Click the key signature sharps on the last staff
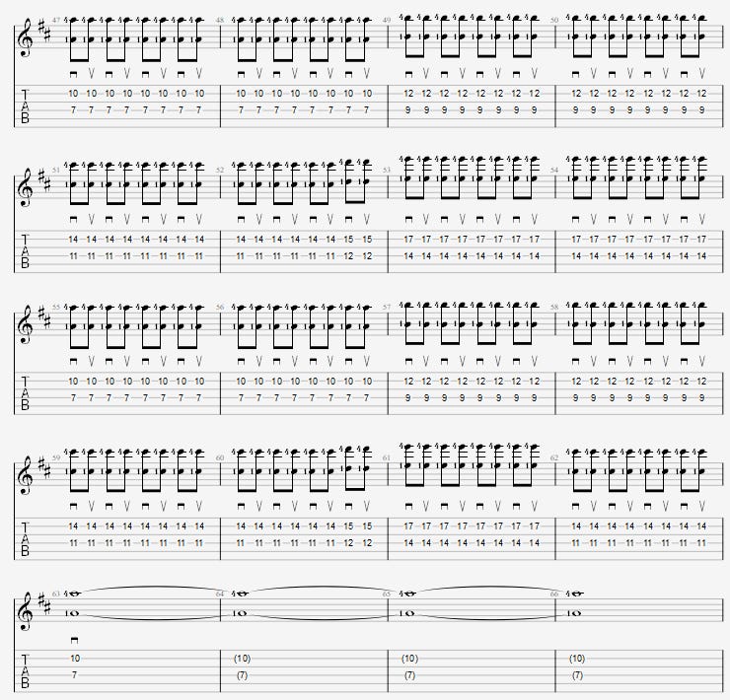This screenshot has height=700, width=730. (x=44, y=605)
